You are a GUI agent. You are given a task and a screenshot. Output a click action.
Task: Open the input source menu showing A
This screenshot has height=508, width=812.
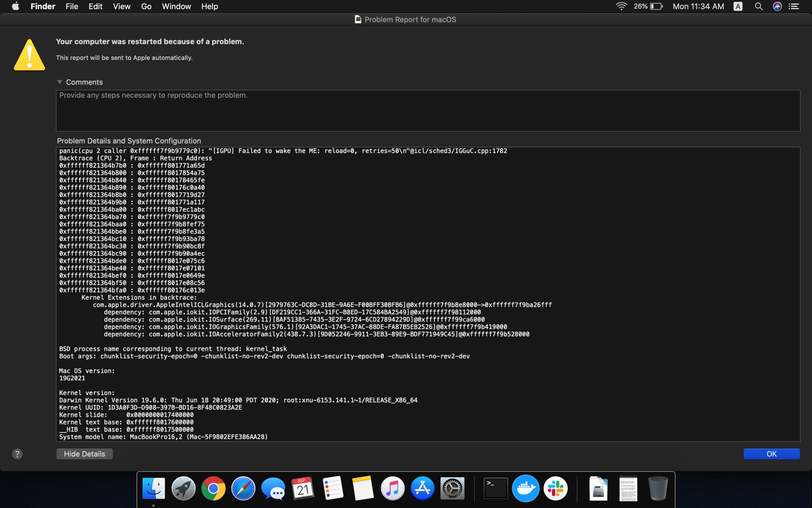737,7
